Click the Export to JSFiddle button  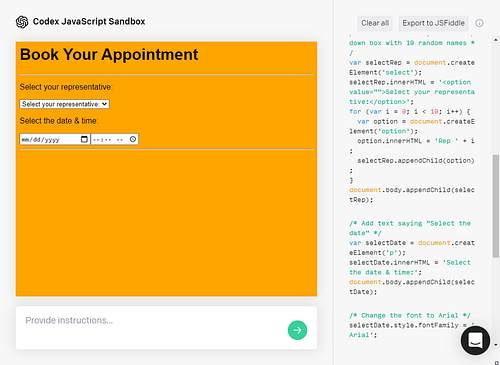click(433, 23)
